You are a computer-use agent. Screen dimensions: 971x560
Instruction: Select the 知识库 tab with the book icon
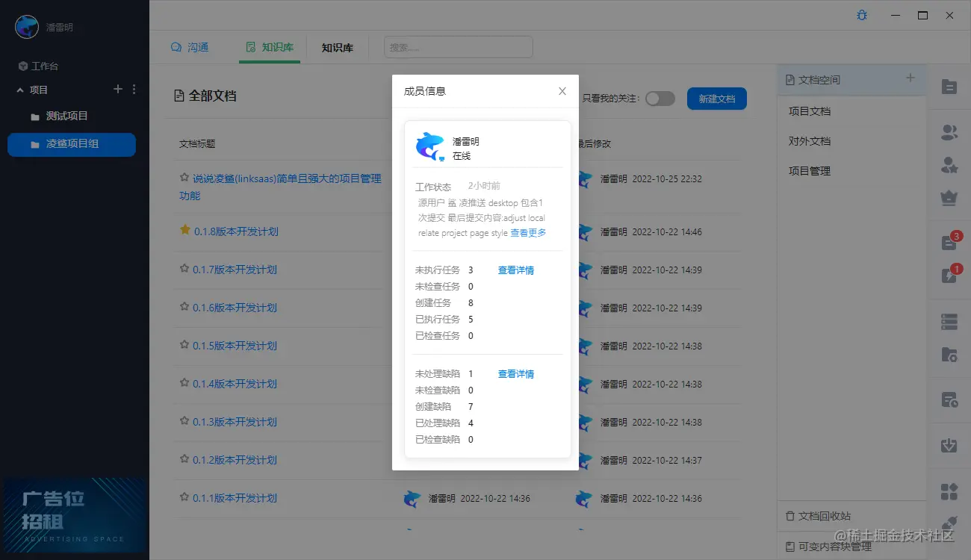270,47
